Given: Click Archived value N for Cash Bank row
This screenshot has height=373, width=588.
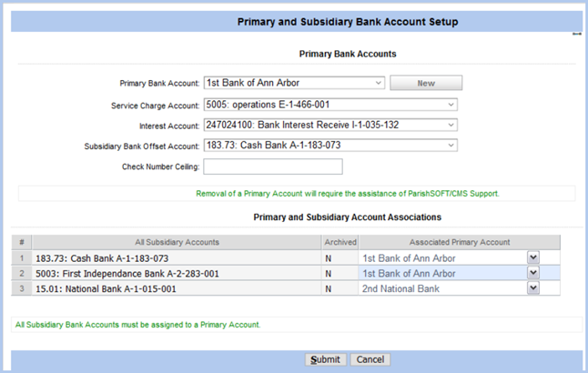Looking at the screenshot, I should pos(328,258).
